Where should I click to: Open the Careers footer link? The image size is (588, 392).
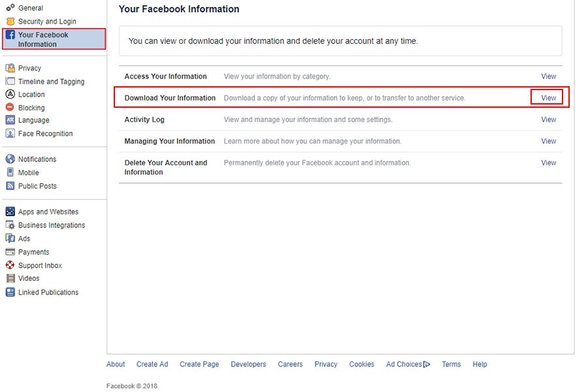coord(290,365)
